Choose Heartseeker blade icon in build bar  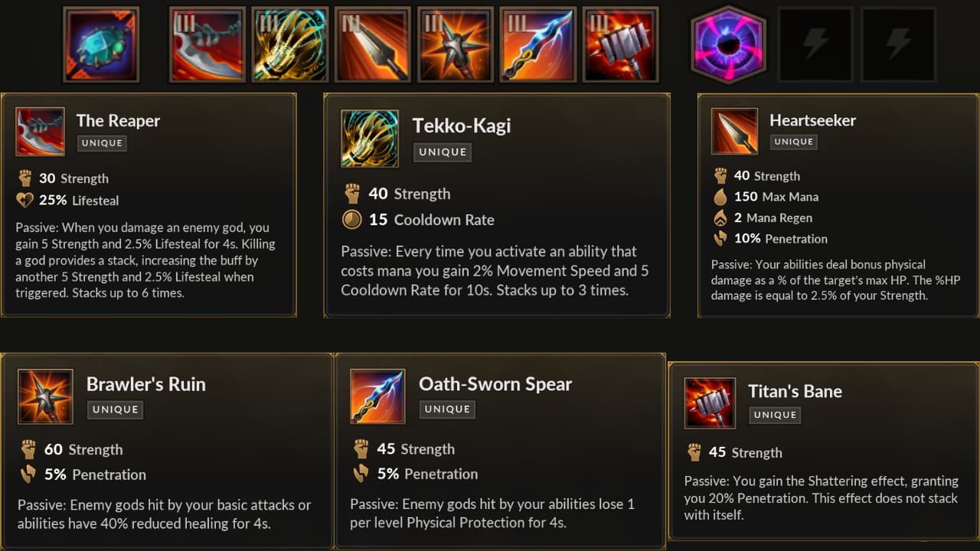point(372,44)
